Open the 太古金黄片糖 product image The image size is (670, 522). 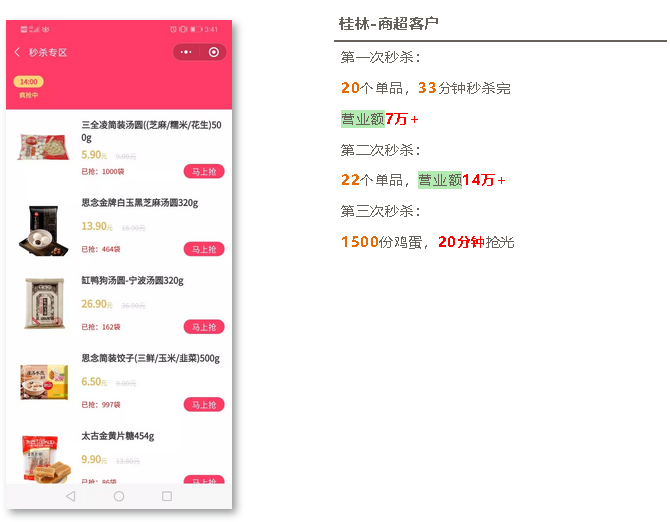tap(46, 459)
